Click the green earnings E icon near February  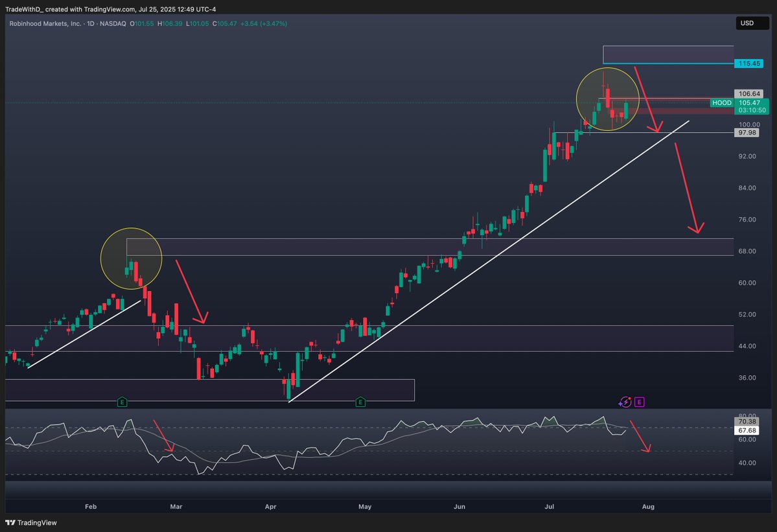(x=122, y=402)
